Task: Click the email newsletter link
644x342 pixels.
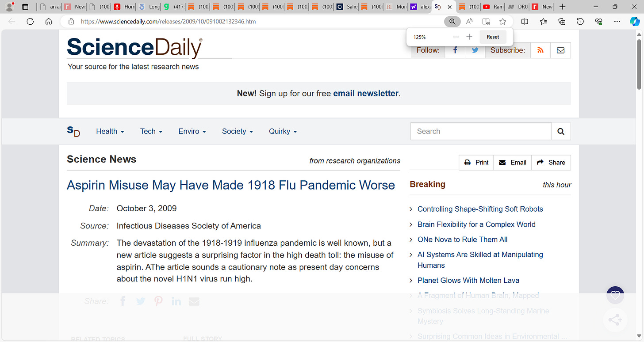Action: 366,93
